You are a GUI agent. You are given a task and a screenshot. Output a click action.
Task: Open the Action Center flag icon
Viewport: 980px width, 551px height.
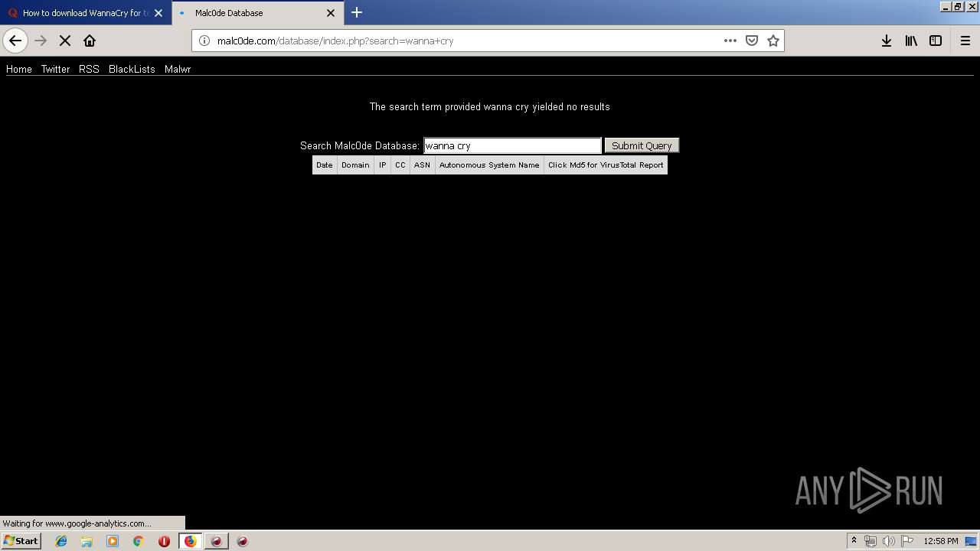906,541
